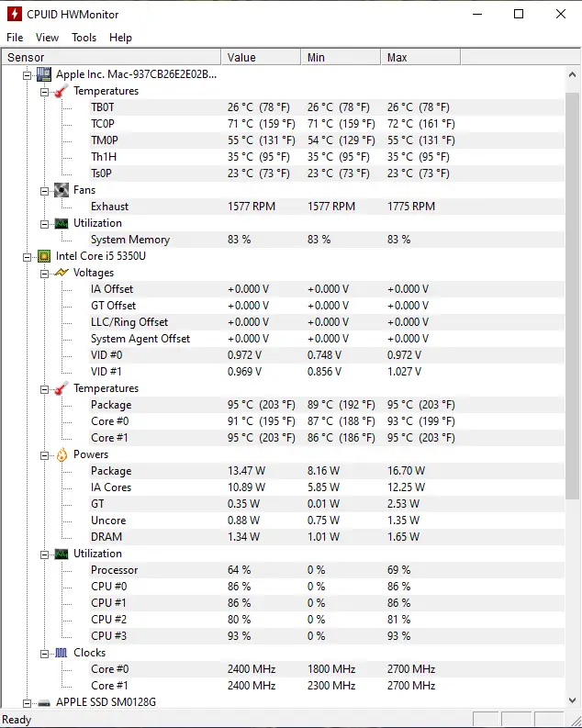Collapse the Clocks group
The width and height of the screenshot is (582, 728).
coord(44,654)
